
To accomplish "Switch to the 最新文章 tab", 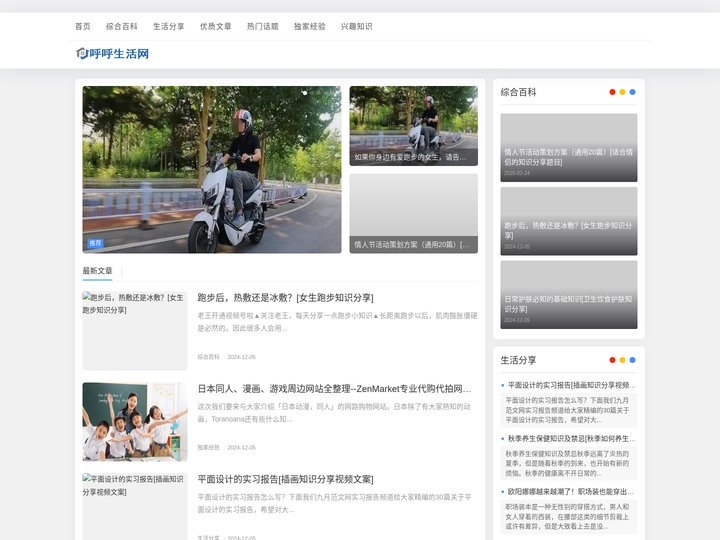I will [x=97, y=271].
